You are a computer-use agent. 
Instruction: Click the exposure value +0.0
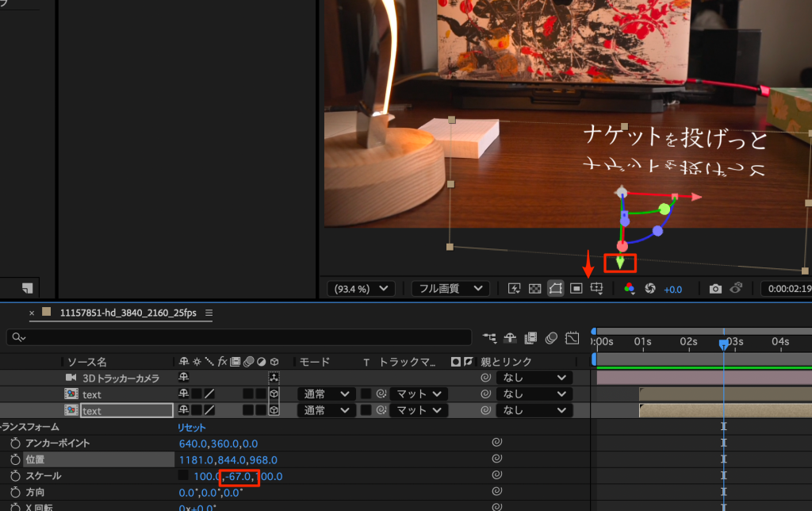tap(672, 290)
